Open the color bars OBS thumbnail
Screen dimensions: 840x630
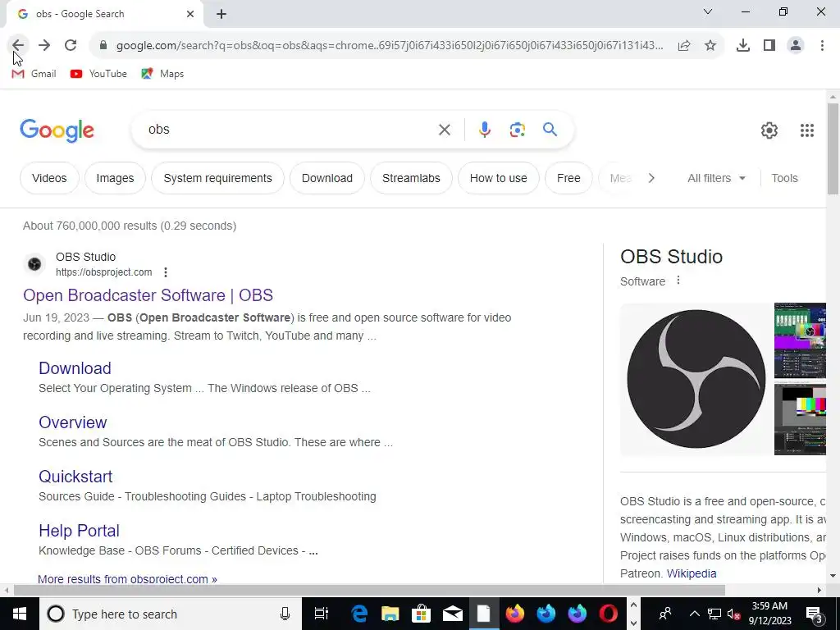(x=800, y=419)
